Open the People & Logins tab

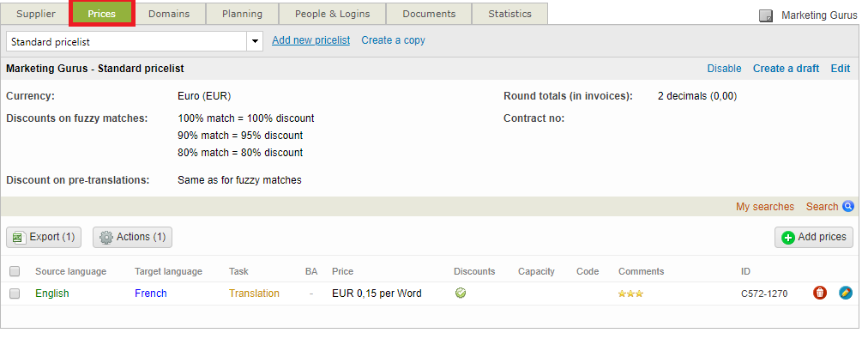tap(332, 14)
